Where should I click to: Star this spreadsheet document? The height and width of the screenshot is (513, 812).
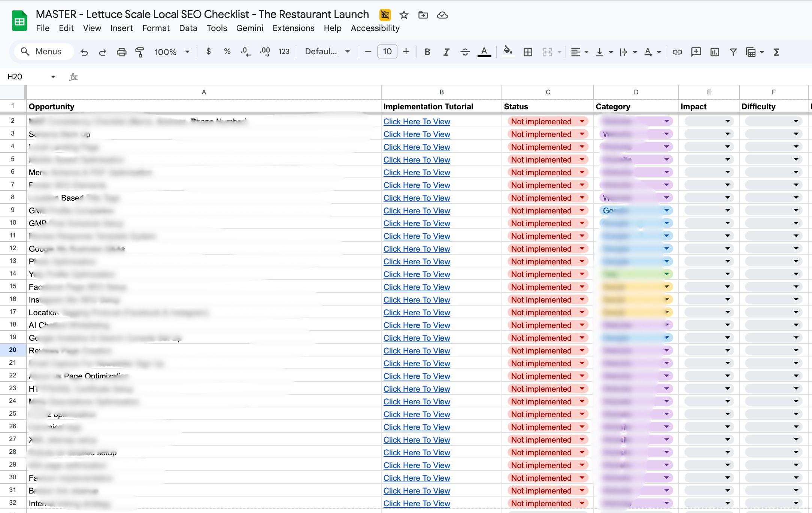click(x=404, y=15)
